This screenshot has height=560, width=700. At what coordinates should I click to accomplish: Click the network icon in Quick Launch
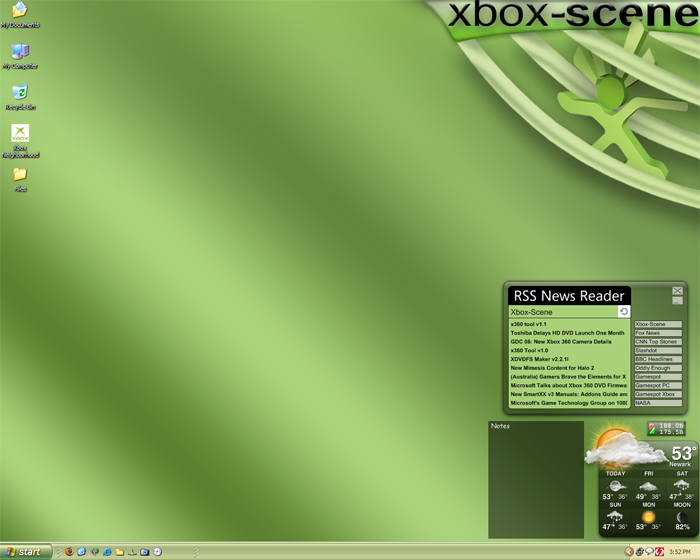point(132,552)
